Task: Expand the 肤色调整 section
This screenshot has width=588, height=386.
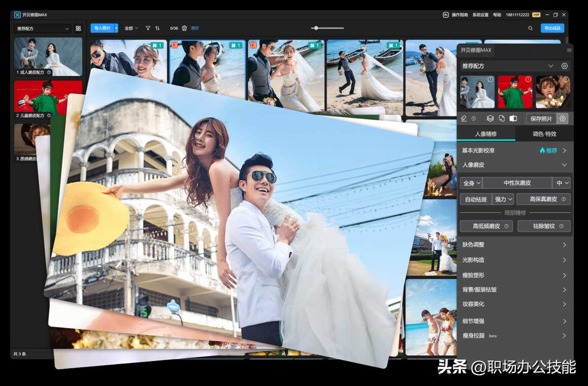Action: click(x=515, y=245)
